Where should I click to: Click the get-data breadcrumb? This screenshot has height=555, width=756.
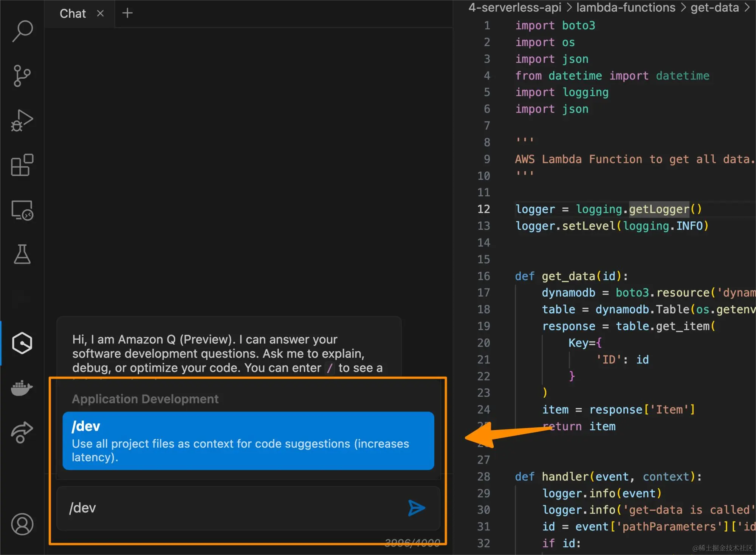tap(714, 8)
